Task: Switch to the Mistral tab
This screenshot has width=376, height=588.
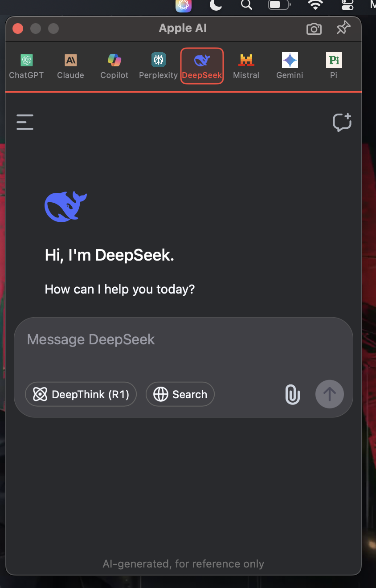Action: 246,66
